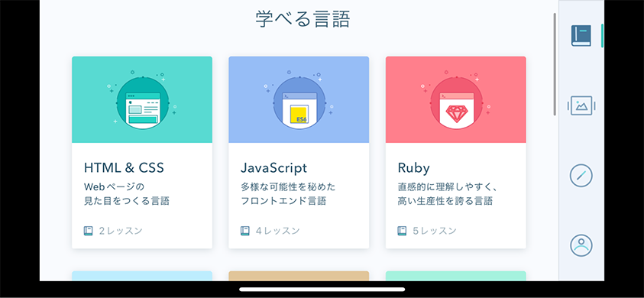644x298 pixels.
Task: Open the light blue card below HTML & CSS
Action: 142,276
